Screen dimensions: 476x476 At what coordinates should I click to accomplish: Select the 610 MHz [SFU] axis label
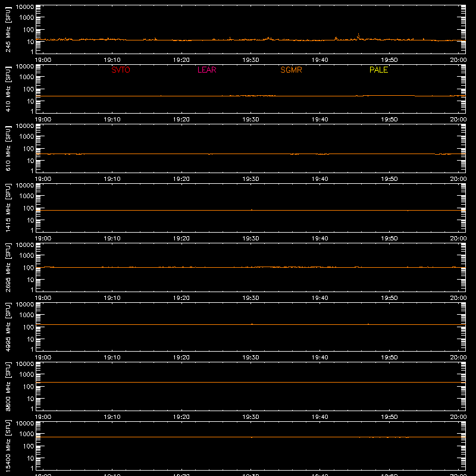pyautogui.click(x=8, y=149)
